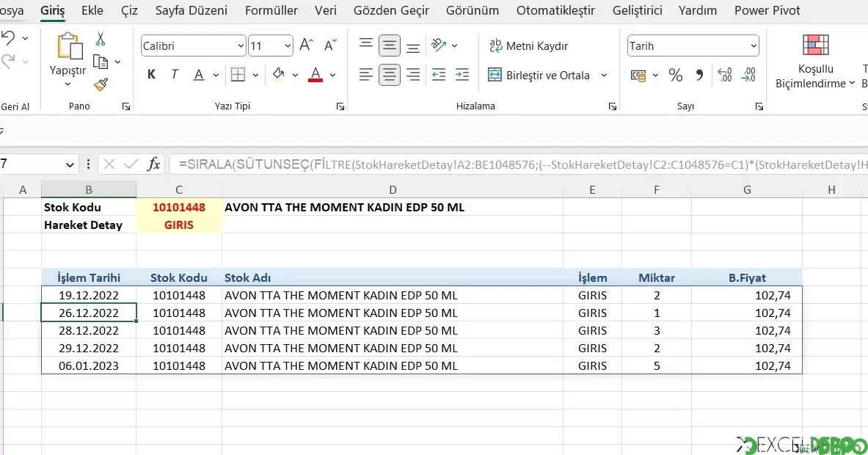
Task: Click the Undo (Geri Al) icon
Action: point(8,38)
